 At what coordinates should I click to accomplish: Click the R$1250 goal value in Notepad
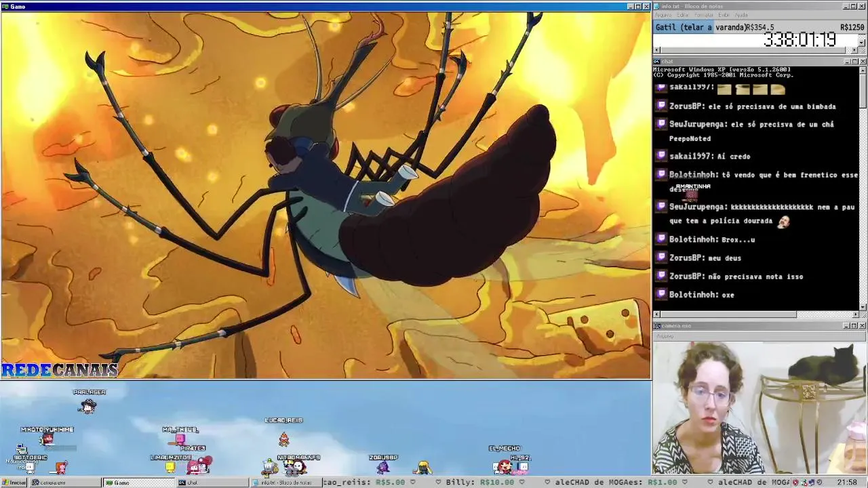coord(852,28)
